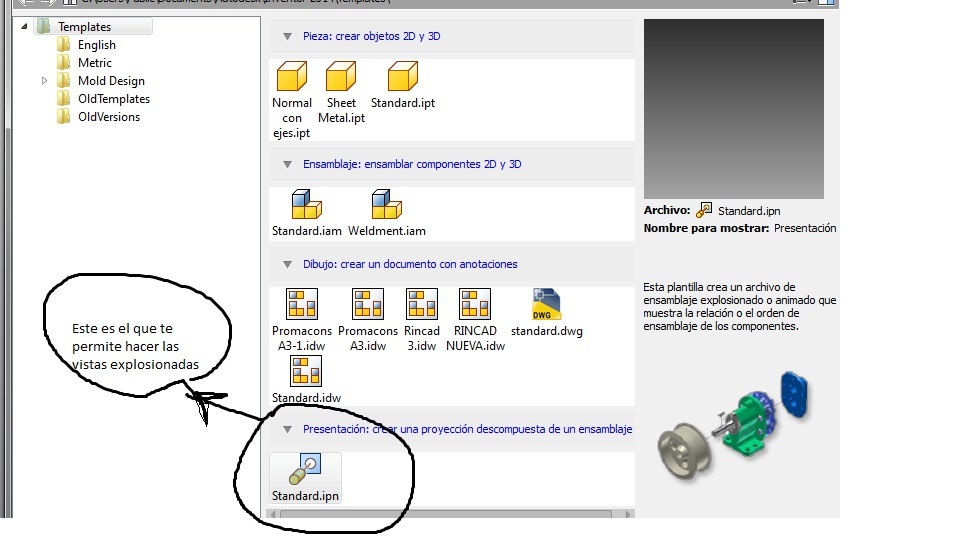
Task: Click the Standard.ipn file icon beside Archivo
Action: tap(704, 210)
